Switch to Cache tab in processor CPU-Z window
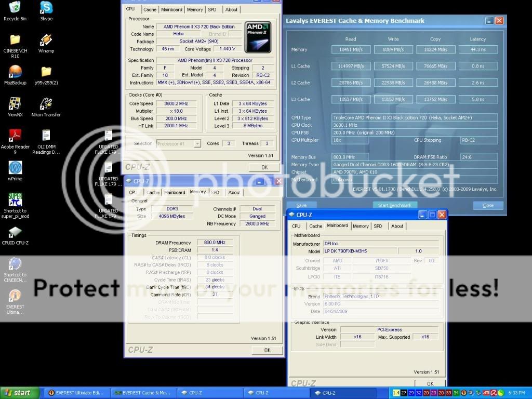Image resolution: width=532 pixels, height=399 pixels. pyautogui.click(x=150, y=9)
